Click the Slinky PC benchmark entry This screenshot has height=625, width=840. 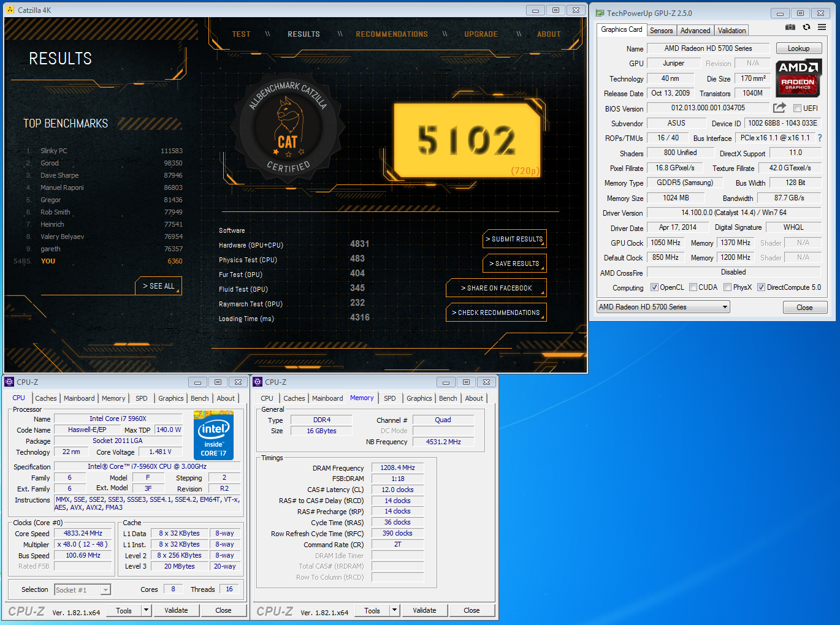click(x=104, y=151)
